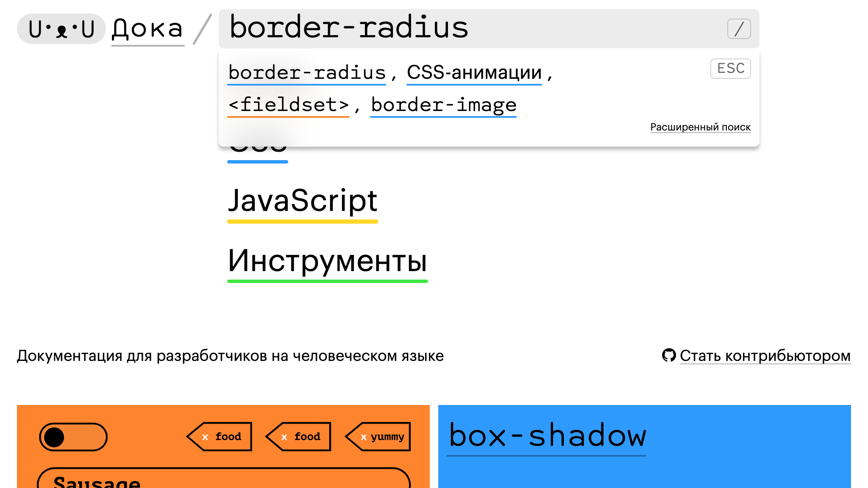The width and height of the screenshot is (868, 488).
Task: Click the border-radius search input field
Action: (490, 28)
